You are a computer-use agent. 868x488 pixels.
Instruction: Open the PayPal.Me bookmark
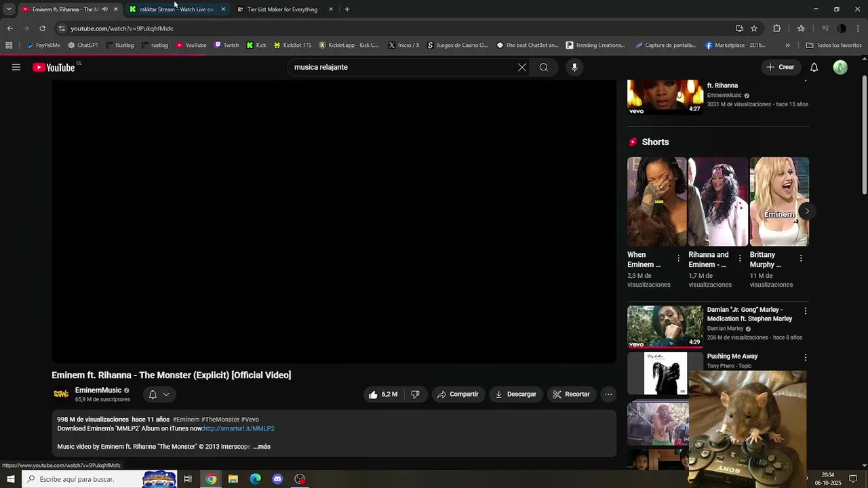click(x=43, y=45)
